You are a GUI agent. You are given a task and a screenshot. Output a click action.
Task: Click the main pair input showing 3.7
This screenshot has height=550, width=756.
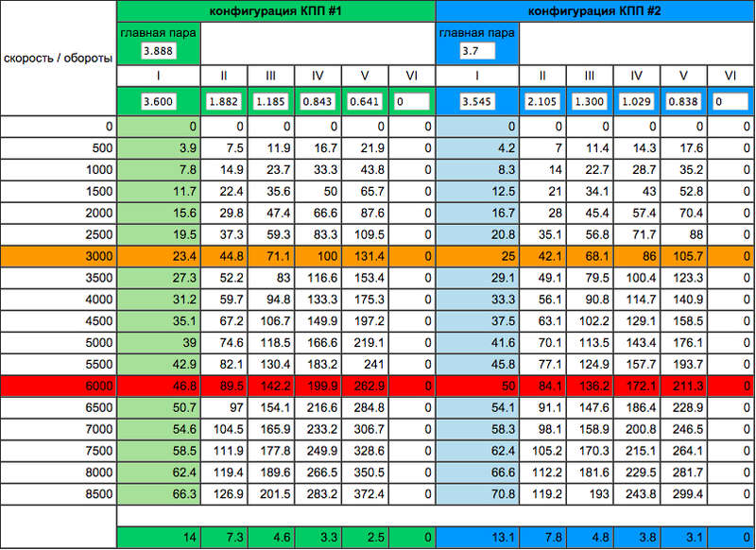click(471, 51)
